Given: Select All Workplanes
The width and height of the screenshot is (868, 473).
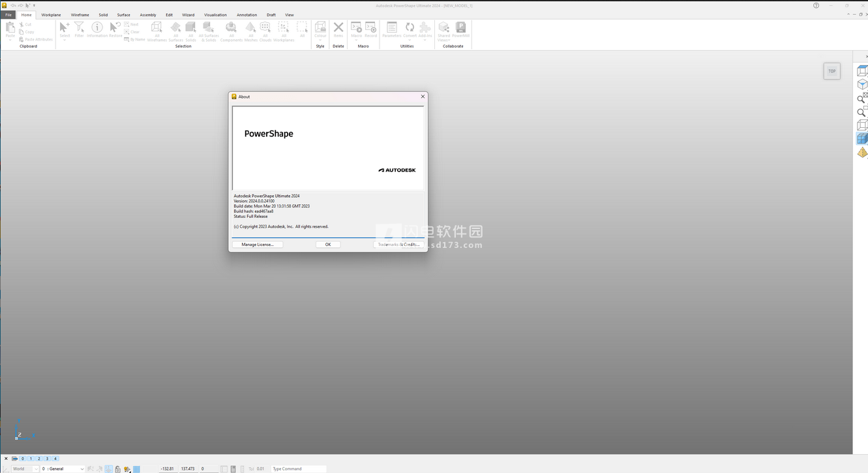Looking at the screenshot, I should click(x=284, y=31).
